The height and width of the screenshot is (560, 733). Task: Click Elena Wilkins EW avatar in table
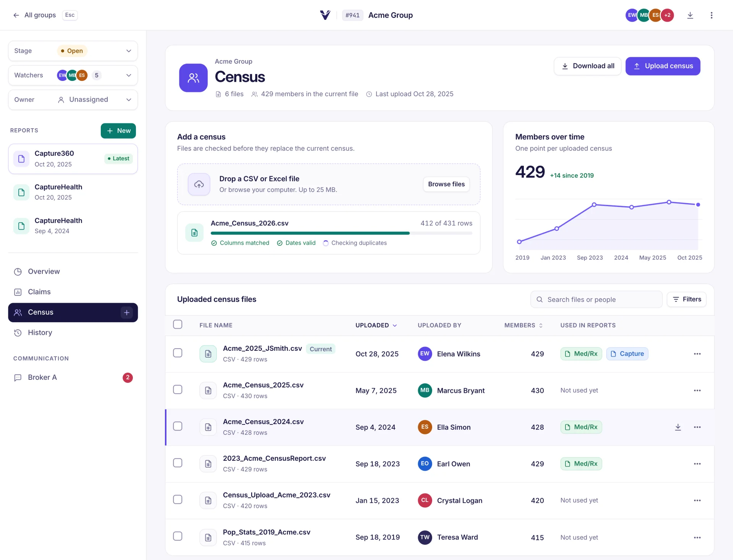coord(425,354)
